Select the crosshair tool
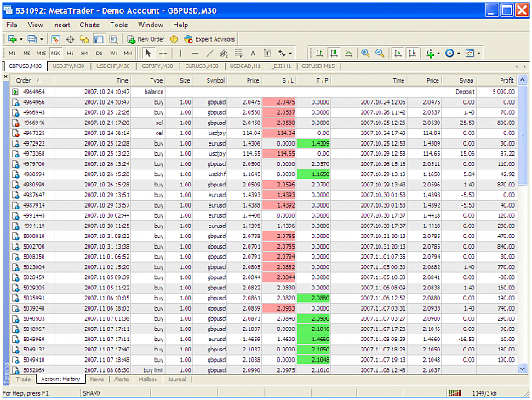Viewport: 532px width, 400px height. coord(163,54)
